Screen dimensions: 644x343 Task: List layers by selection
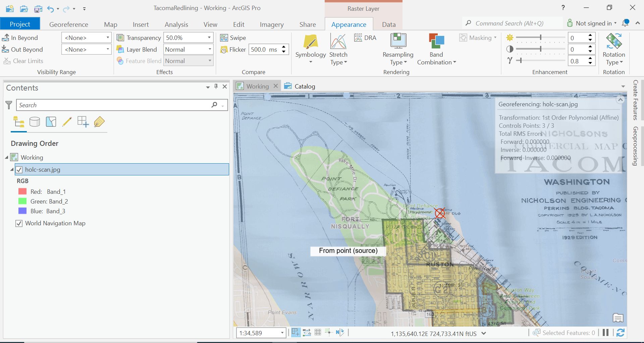(51, 122)
